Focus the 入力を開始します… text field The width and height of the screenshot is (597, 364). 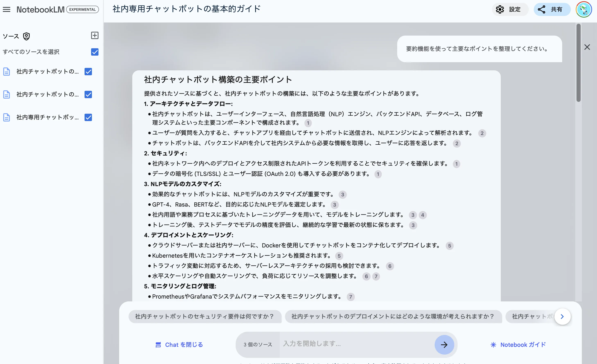[x=356, y=344]
